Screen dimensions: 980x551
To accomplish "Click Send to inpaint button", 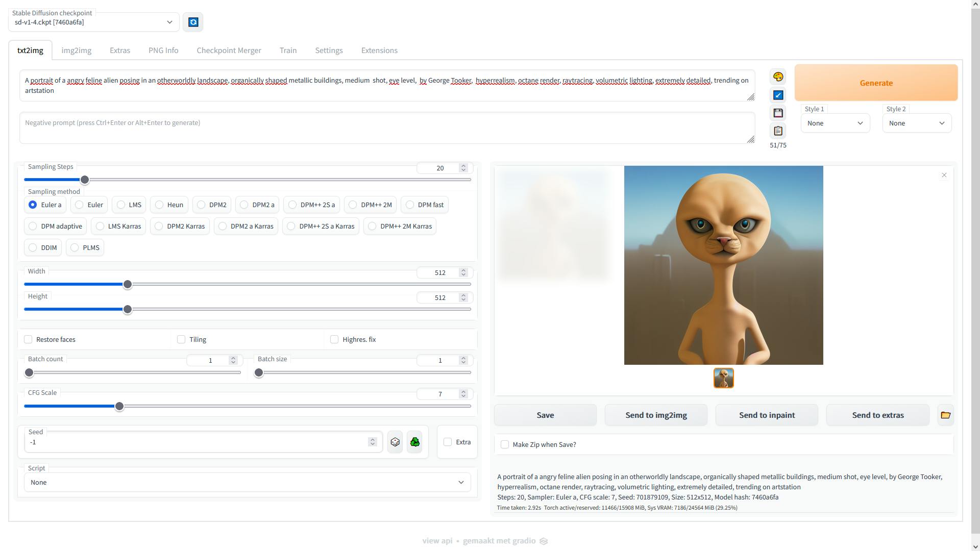I will 767,415.
